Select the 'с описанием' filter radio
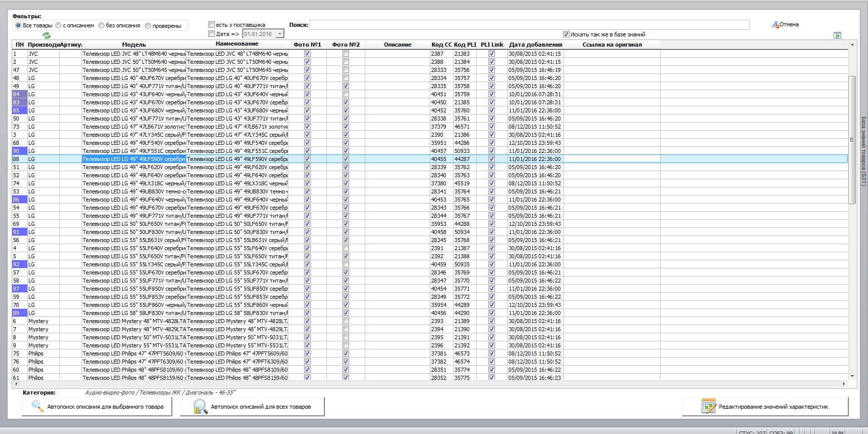This screenshot has width=868, height=434. click(x=58, y=25)
